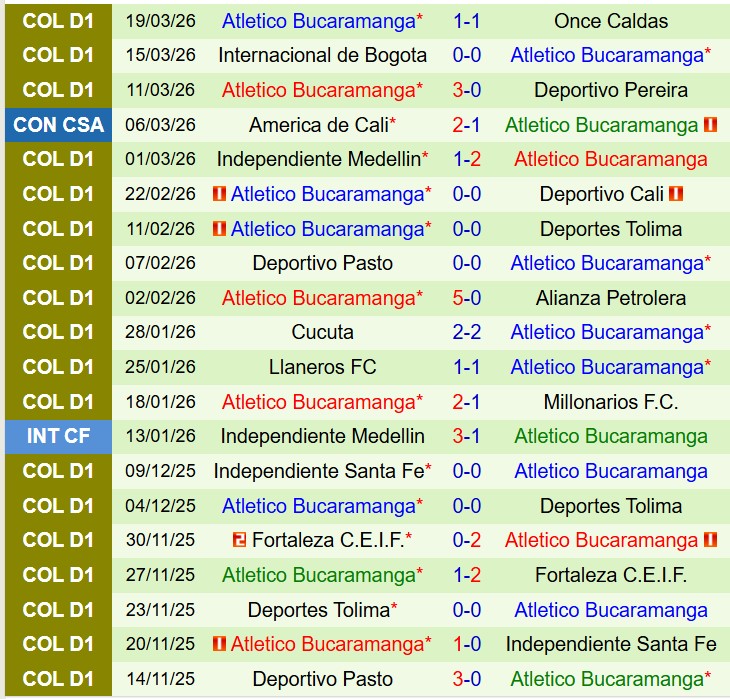The image size is (730, 699).
Task: Click red card icon after Atletico Bucaramanga, 30/11/25 row
Action: 711,540
